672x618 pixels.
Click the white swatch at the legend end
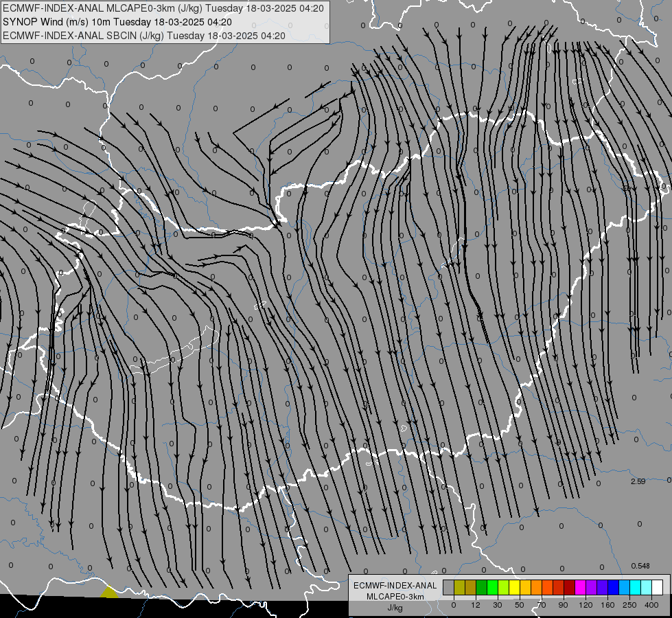(x=658, y=587)
